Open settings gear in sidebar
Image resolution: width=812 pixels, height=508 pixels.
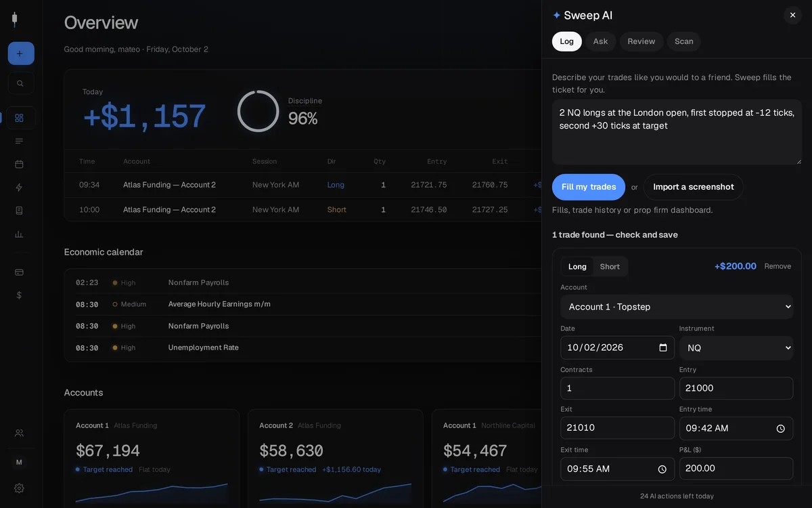(x=19, y=488)
